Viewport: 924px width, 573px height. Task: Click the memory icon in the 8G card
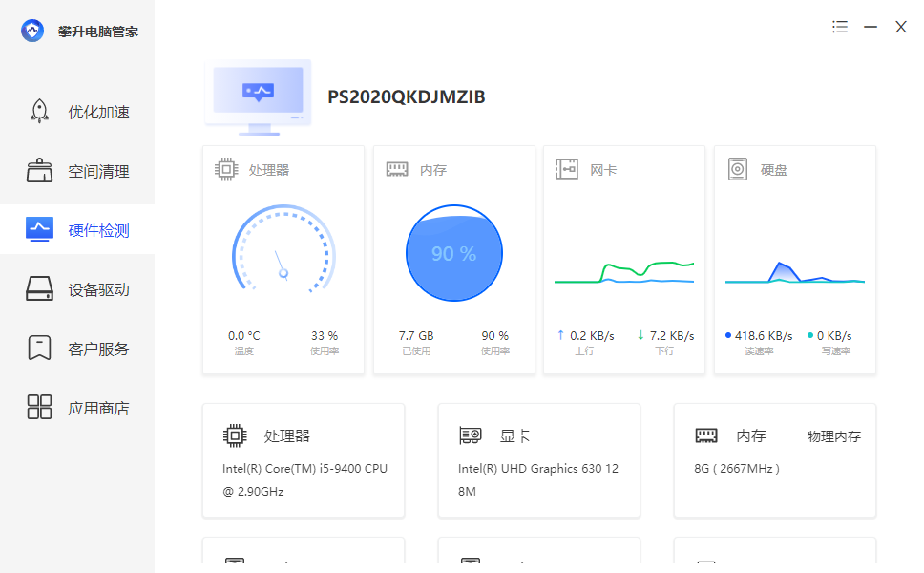[706, 435]
